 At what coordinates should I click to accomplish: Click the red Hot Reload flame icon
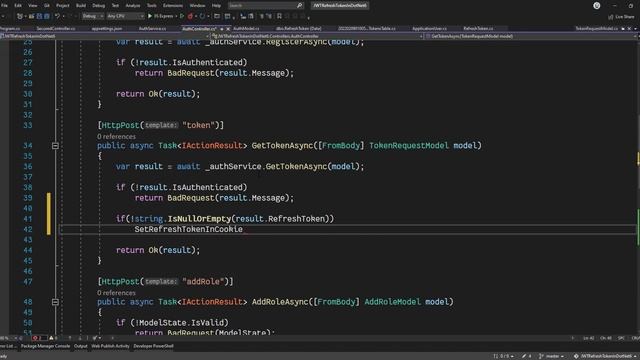click(190, 16)
